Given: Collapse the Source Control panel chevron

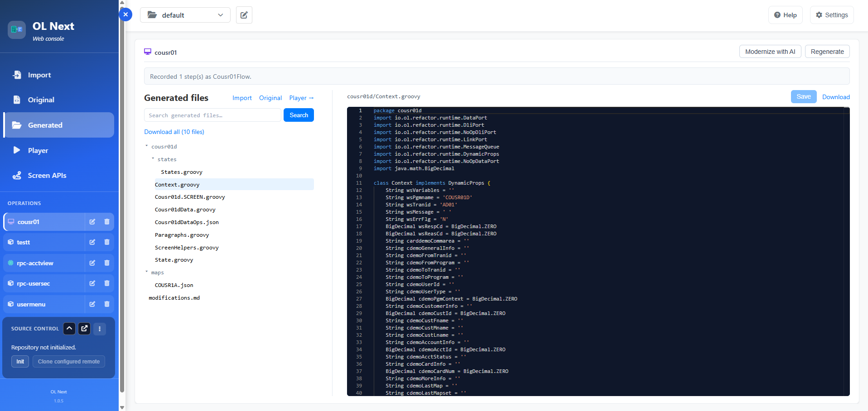Looking at the screenshot, I should (x=69, y=329).
